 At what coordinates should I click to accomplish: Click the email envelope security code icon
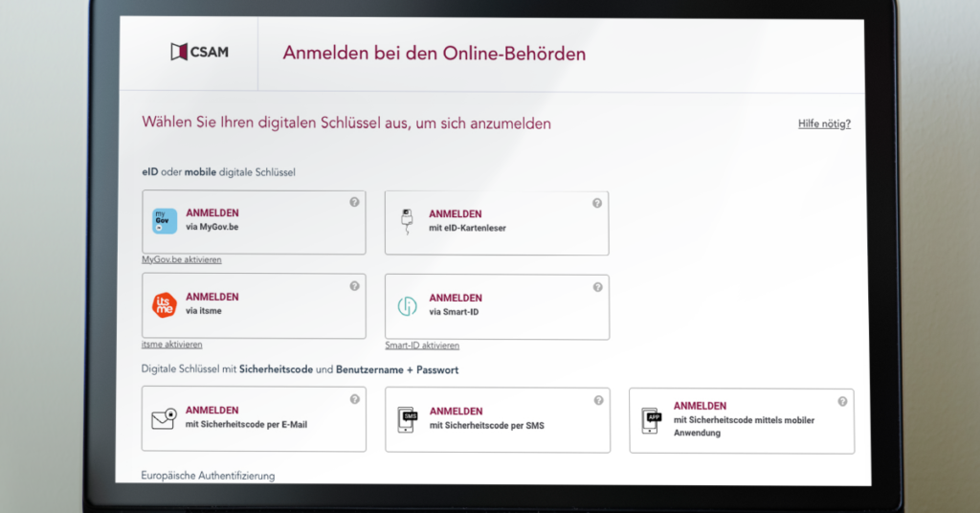(x=165, y=419)
